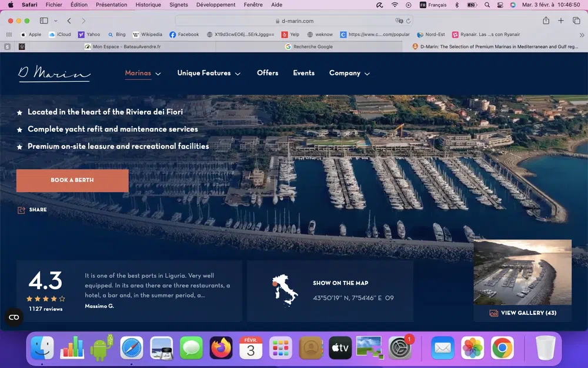The height and width of the screenshot is (368, 588).
Task: Open a new tab with plus icon
Action: tap(560, 21)
